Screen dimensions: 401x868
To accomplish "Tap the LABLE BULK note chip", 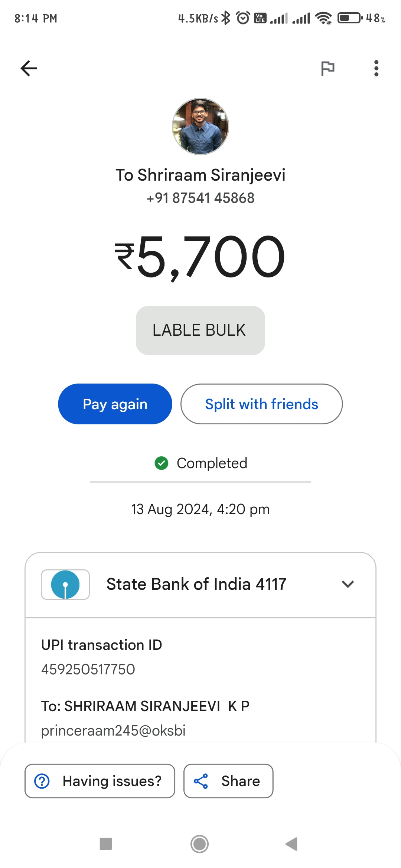I will [200, 331].
